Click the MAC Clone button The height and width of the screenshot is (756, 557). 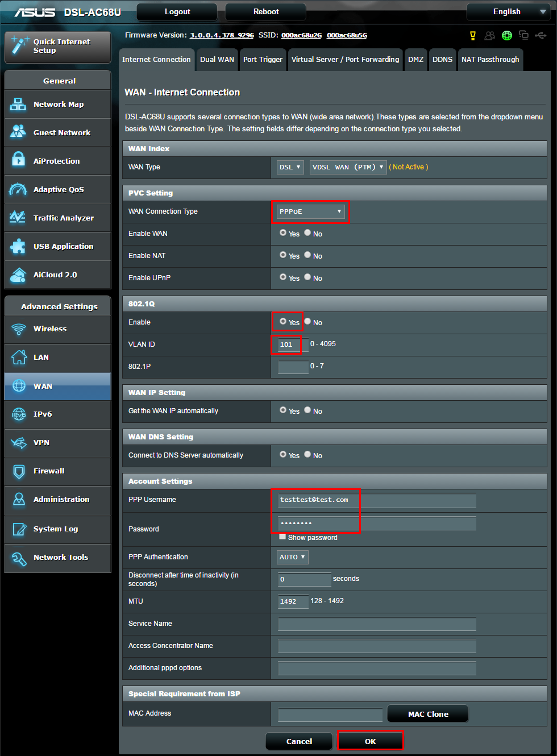pos(427,713)
